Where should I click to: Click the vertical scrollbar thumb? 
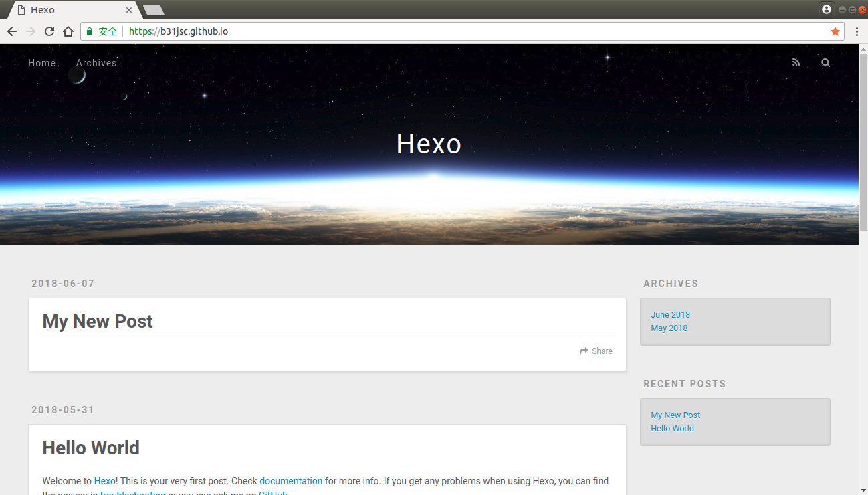tap(863, 142)
